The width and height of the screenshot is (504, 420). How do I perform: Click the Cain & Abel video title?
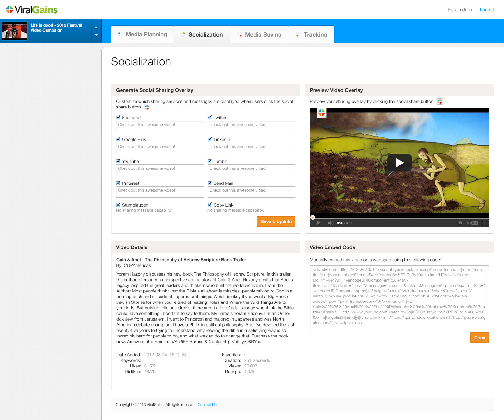(x=181, y=260)
